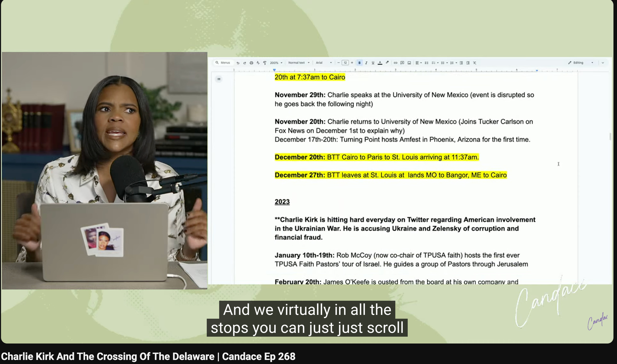Click the Increase indent icon
This screenshot has width=617, height=364.
tap(468, 63)
